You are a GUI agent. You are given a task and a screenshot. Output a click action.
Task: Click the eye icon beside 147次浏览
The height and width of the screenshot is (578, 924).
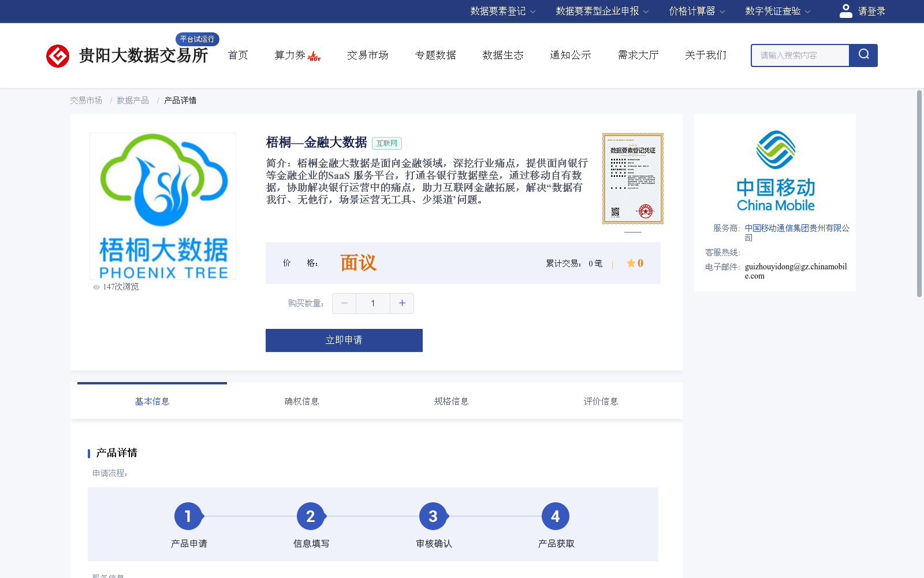[x=96, y=287]
